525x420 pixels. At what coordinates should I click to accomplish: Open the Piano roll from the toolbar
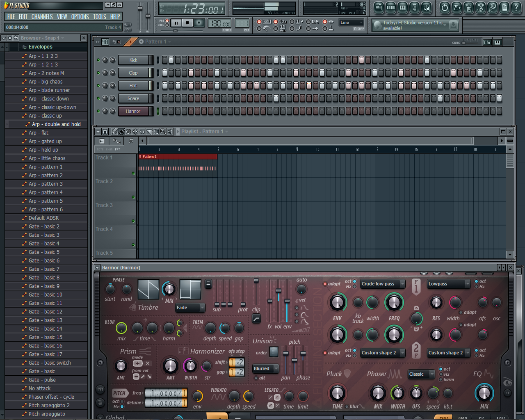(x=403, y=7)
